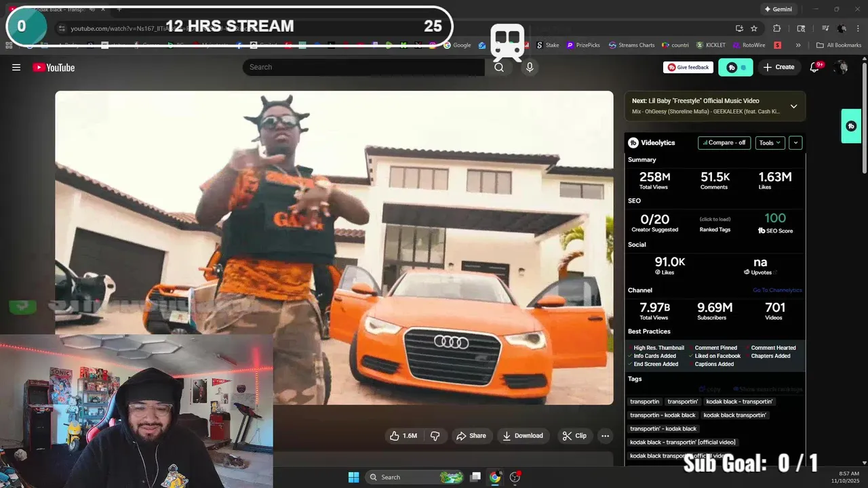868x488 pixels.
Task: Open the Go To Channelytics link
Action: (x=777, y=290)
